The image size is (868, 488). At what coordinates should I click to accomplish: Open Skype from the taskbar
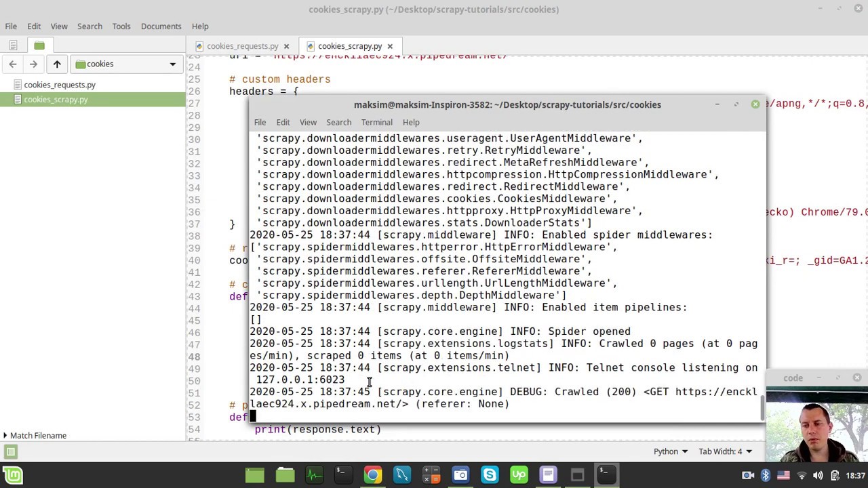pyautogui.click(x=490, y=475)
